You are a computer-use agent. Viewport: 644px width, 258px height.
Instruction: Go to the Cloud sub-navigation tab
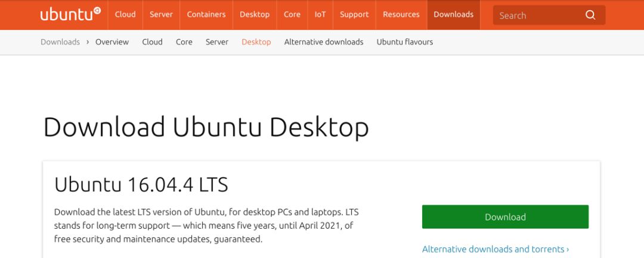(153, 42)
